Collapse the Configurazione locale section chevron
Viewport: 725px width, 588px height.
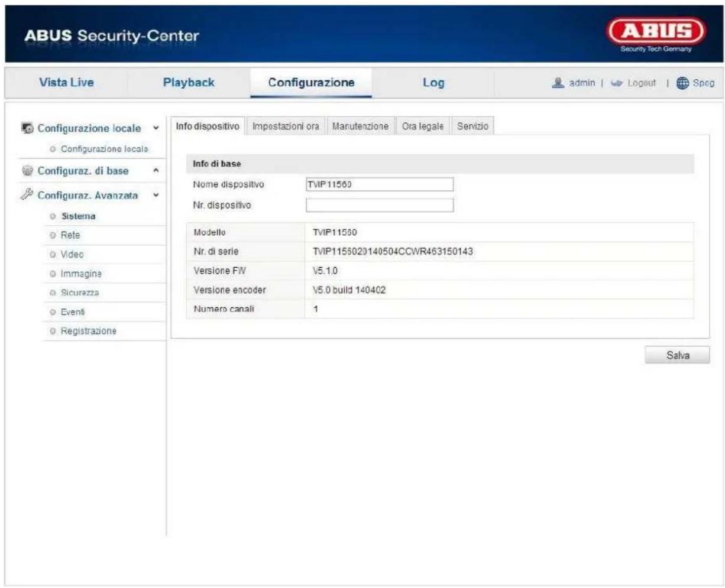(x=156, y=128)
